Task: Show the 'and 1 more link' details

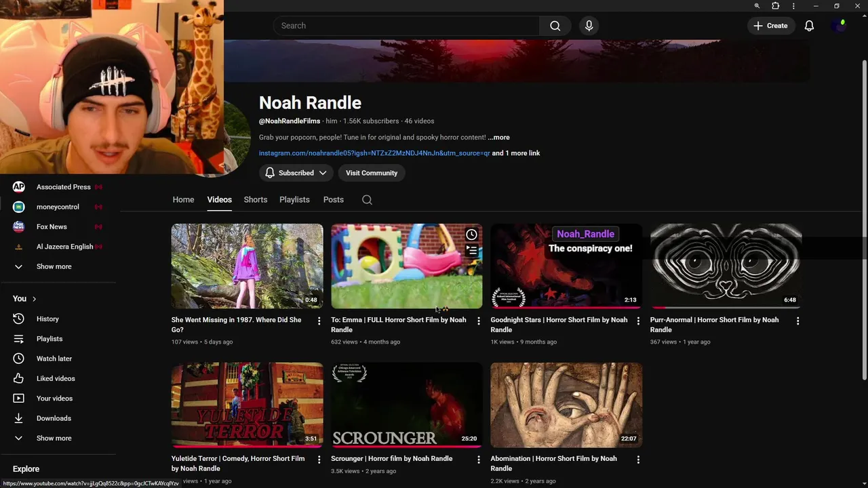Action: (516, 153)
